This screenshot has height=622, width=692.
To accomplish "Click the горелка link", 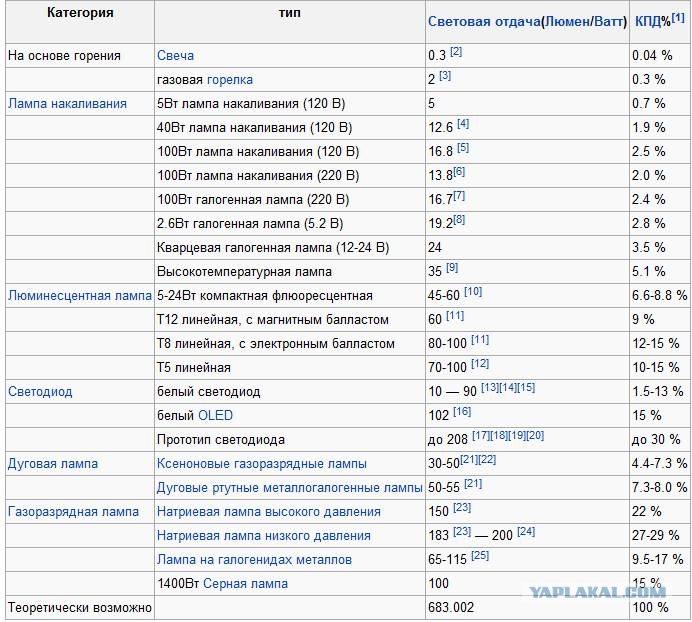I will coord(229,80).
